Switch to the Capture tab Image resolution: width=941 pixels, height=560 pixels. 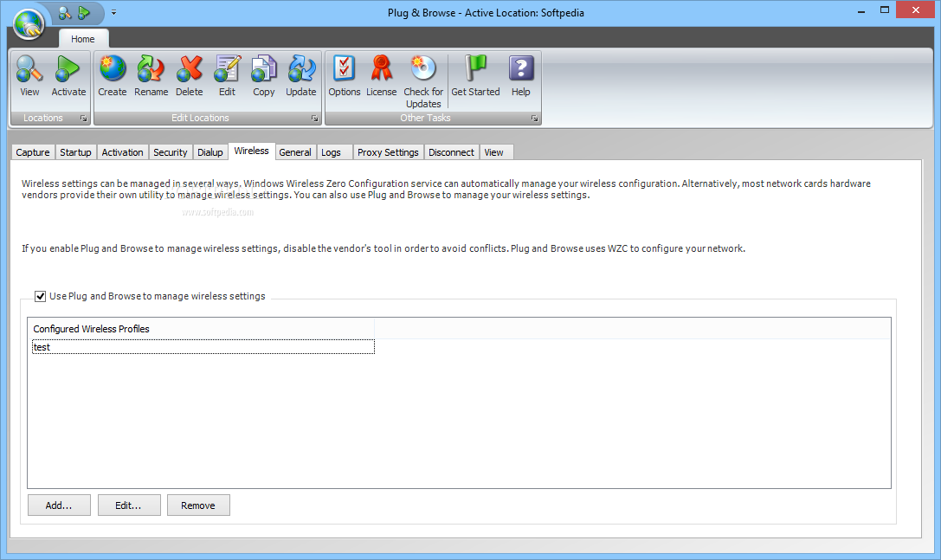point(33,152)
